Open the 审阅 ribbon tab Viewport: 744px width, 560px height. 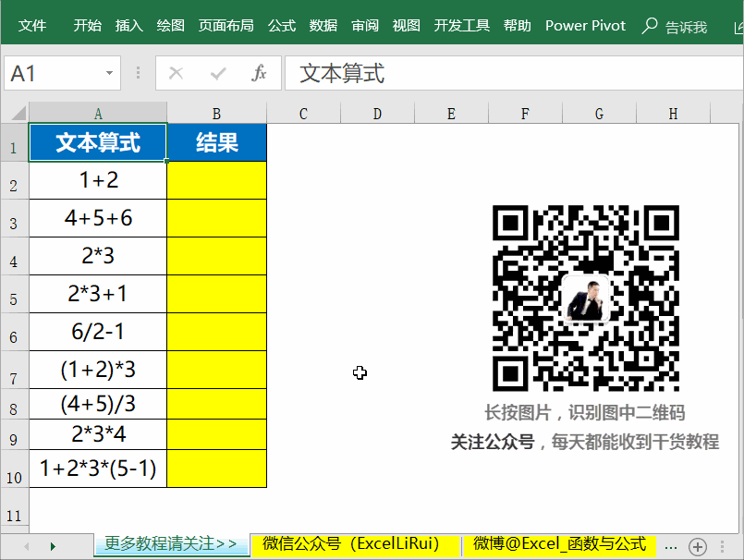click(x=365, y=26)
